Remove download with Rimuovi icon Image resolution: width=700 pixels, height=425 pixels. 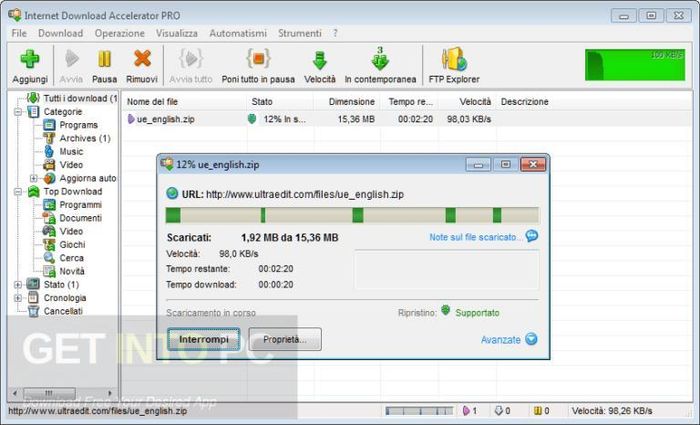(x=142, y=58)
